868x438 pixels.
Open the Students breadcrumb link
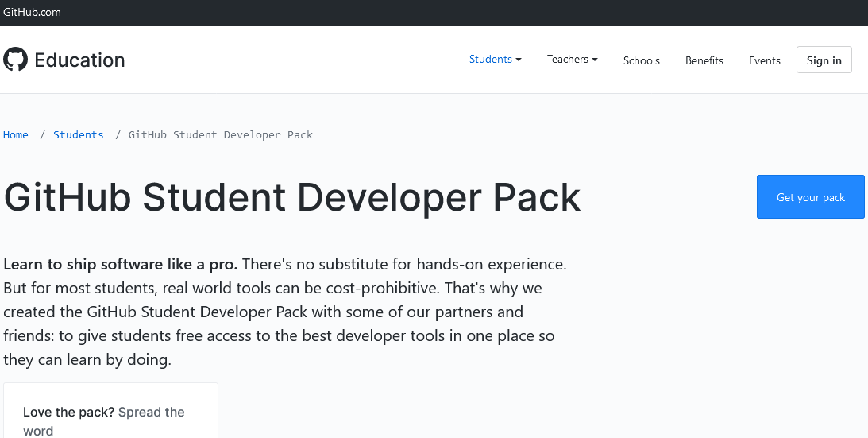pos(78,134)
